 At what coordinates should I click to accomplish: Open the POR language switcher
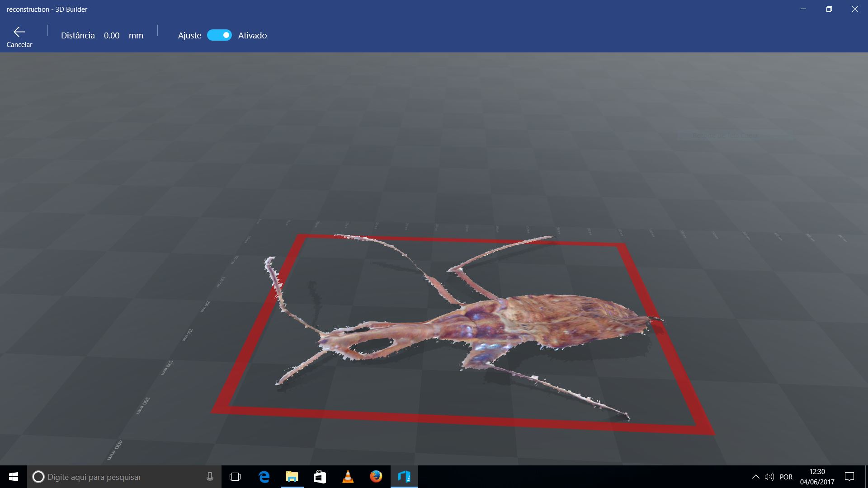click(x=786, y=477)
